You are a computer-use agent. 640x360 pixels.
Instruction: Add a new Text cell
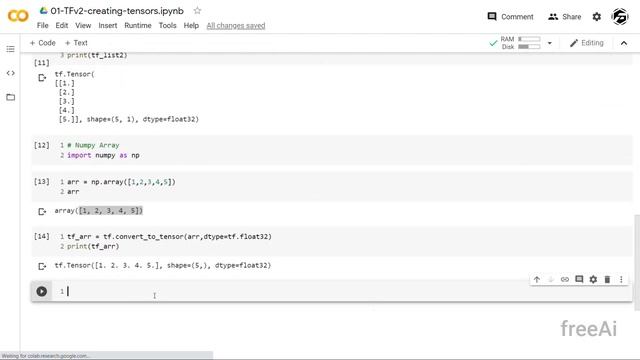76,43
